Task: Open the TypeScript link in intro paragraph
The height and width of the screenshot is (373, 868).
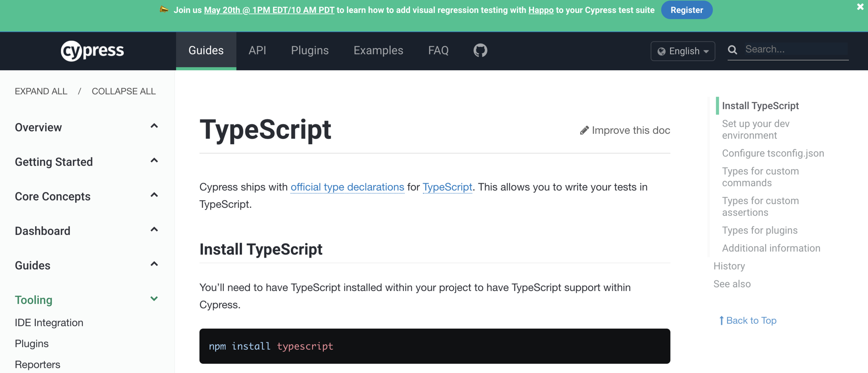Action: point(447,187)
